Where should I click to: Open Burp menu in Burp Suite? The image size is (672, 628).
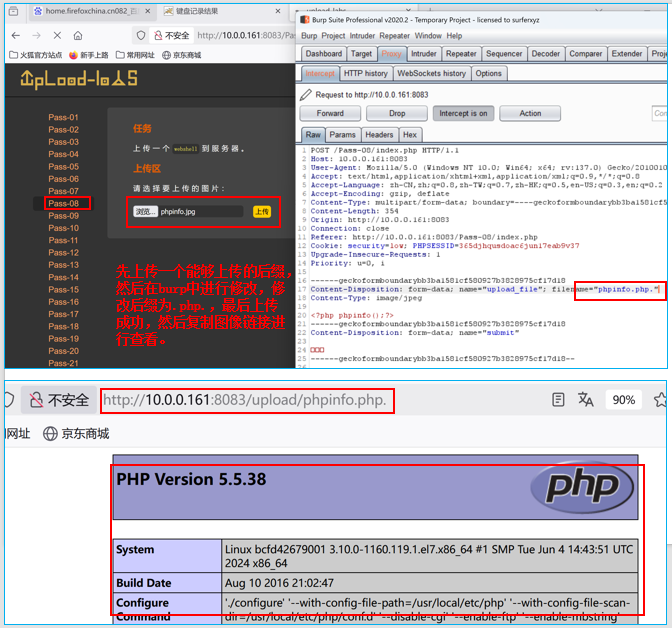(x=309, y=36)
